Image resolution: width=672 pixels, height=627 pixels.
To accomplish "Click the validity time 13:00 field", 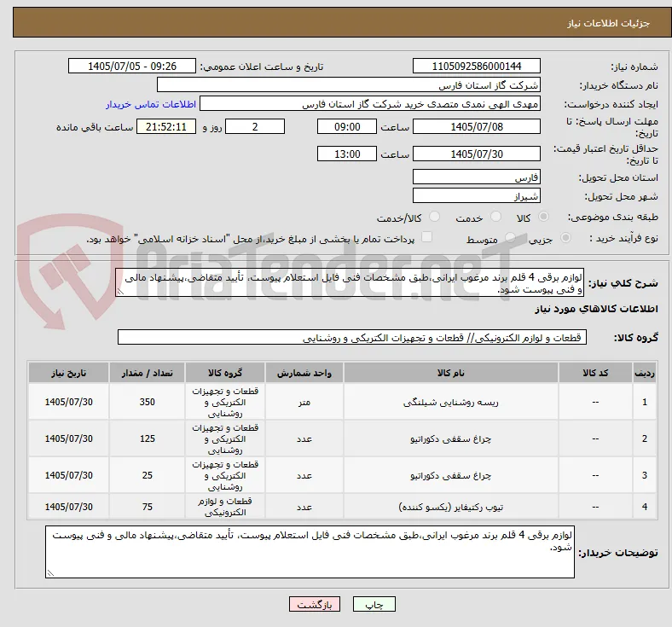I will [x=347, y=154].
